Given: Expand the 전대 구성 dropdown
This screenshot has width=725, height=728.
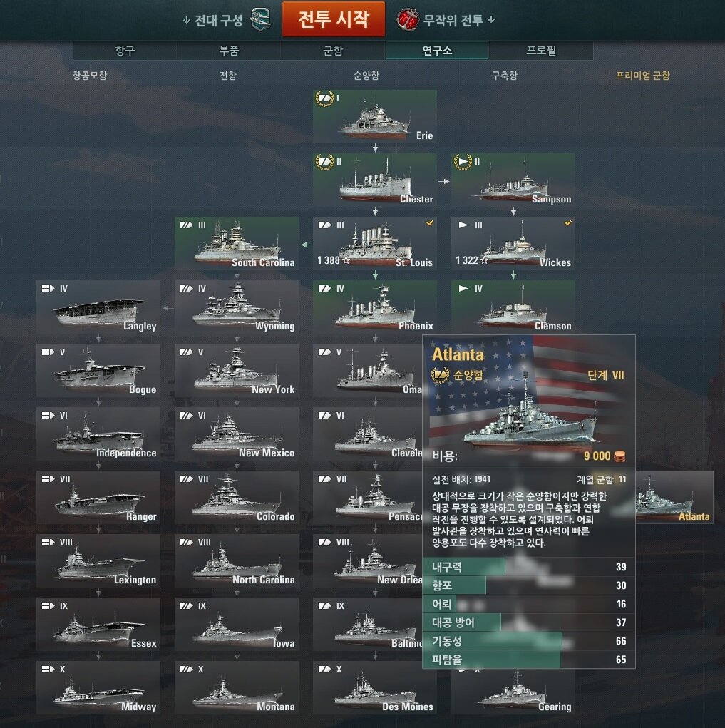Looking at the screenshot, I should [214, 21].
